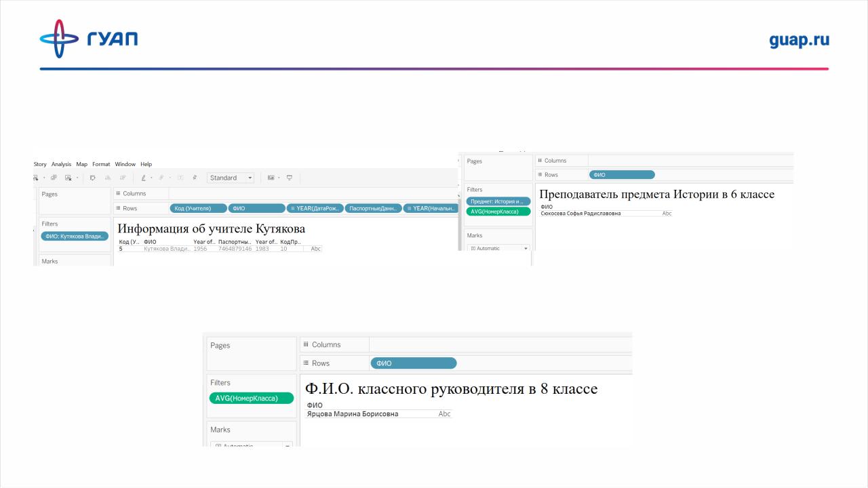Select the ПаспортныеДанн.. pill on Rows
Screen dimensions: 868x488
tap(374, 208)
